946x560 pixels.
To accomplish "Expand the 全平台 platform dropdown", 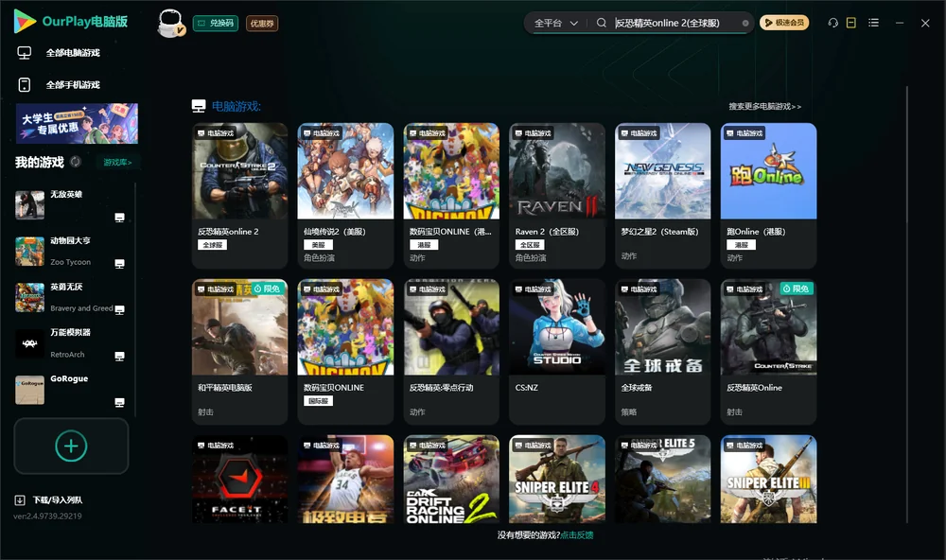I will (555, 23).
